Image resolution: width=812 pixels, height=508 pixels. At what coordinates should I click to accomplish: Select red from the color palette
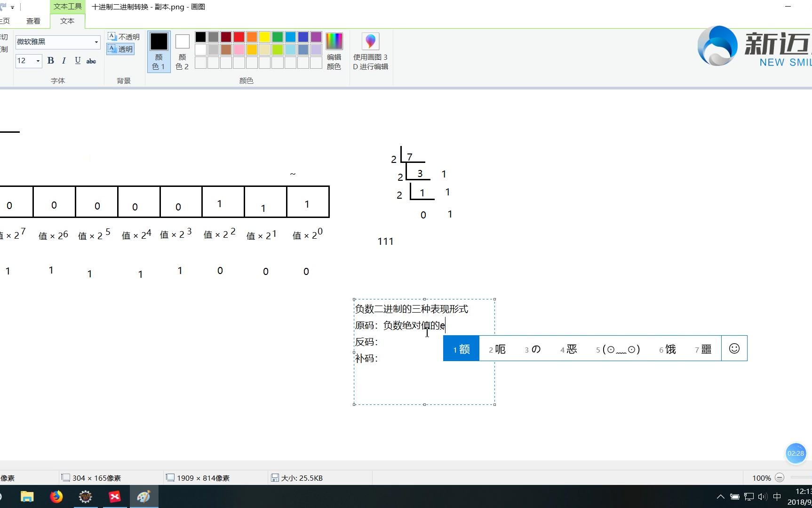tap(239, 36)
